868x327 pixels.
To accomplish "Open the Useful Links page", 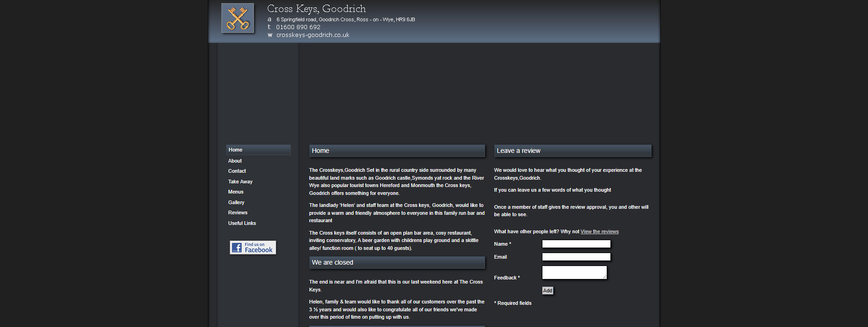I will click(x=242, y=223).
